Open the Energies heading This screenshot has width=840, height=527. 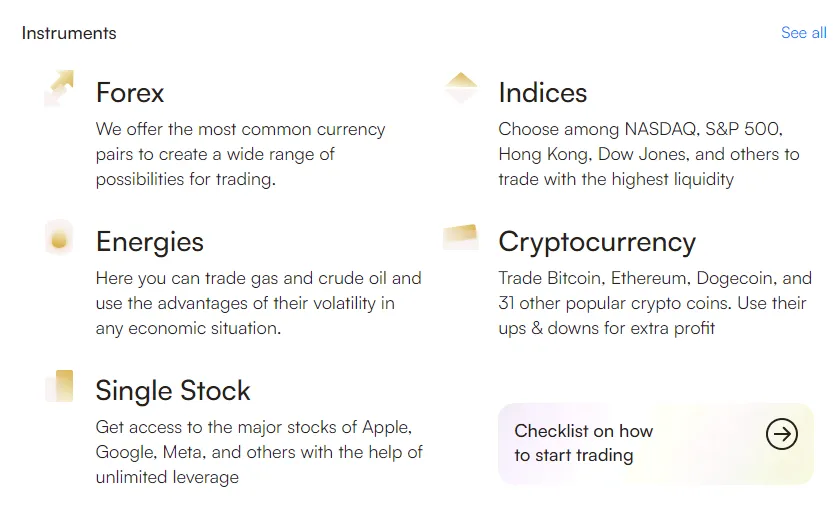[149, 242]
